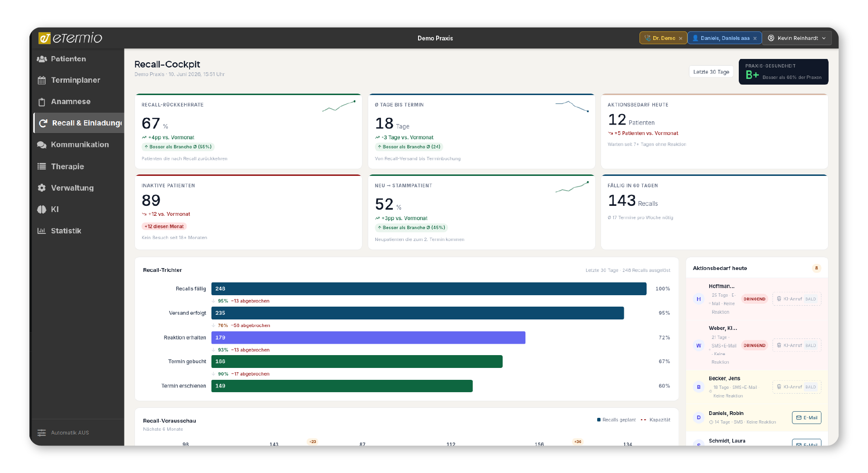This screenshot has width=868, height=473.
Task: Click the eTermio logo icon
Action: [x=45, y=38]
